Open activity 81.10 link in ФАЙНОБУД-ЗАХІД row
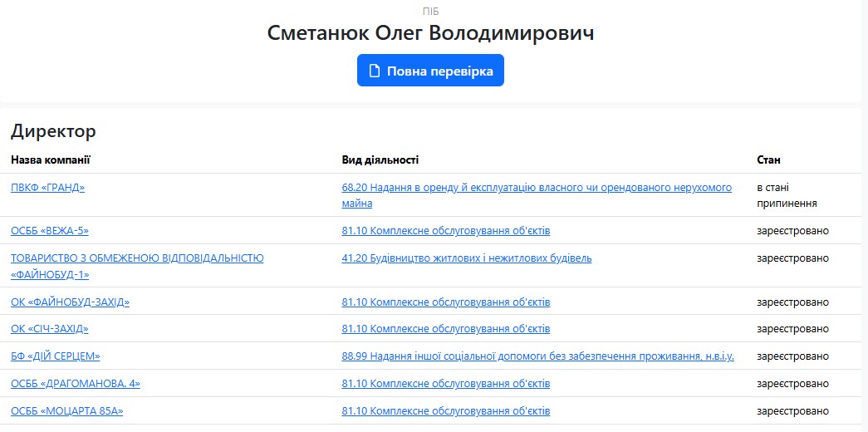 [446, 302]
